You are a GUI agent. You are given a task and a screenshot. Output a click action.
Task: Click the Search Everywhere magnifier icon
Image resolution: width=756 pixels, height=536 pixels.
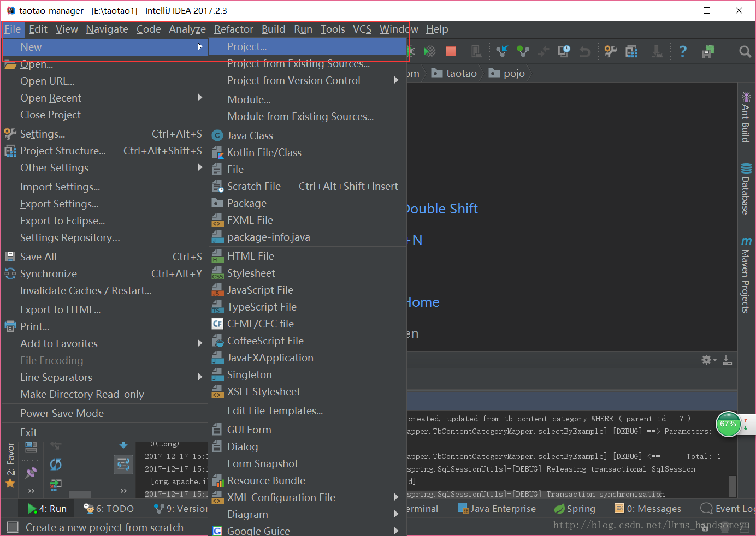pyautogui.click(x=745, y=51)
